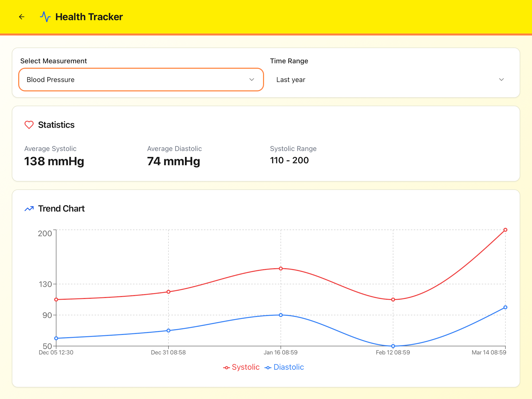Click the Systolic Range label

[293, 149]
